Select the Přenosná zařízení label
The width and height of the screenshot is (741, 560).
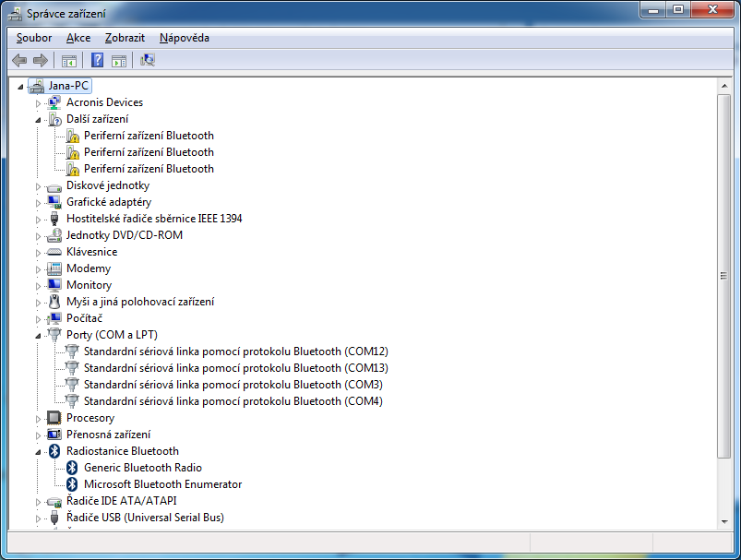pyautogui.click(x=108, y=435)
